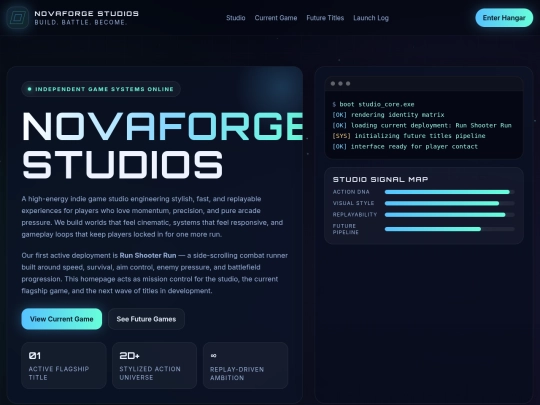Screen dimensions: 540x405
Task: Click the 20+ Stylized Action Universe card
Action: (x=155, y=365)
